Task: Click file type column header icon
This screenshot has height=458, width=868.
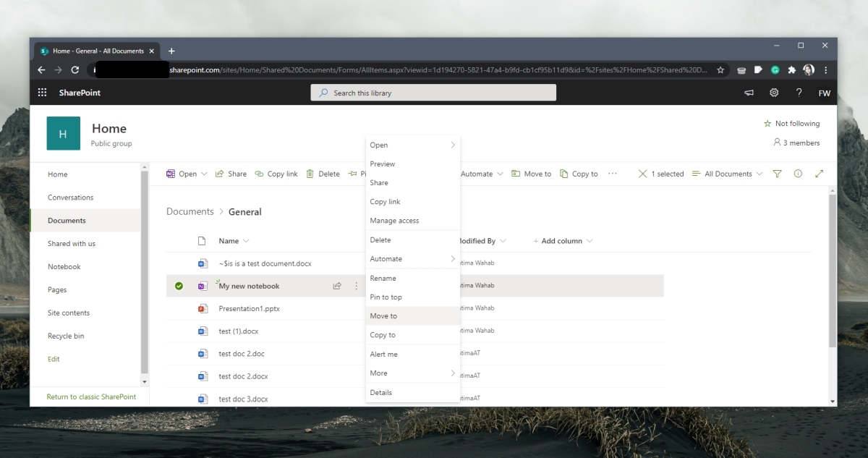Action: tap(203, 241)
